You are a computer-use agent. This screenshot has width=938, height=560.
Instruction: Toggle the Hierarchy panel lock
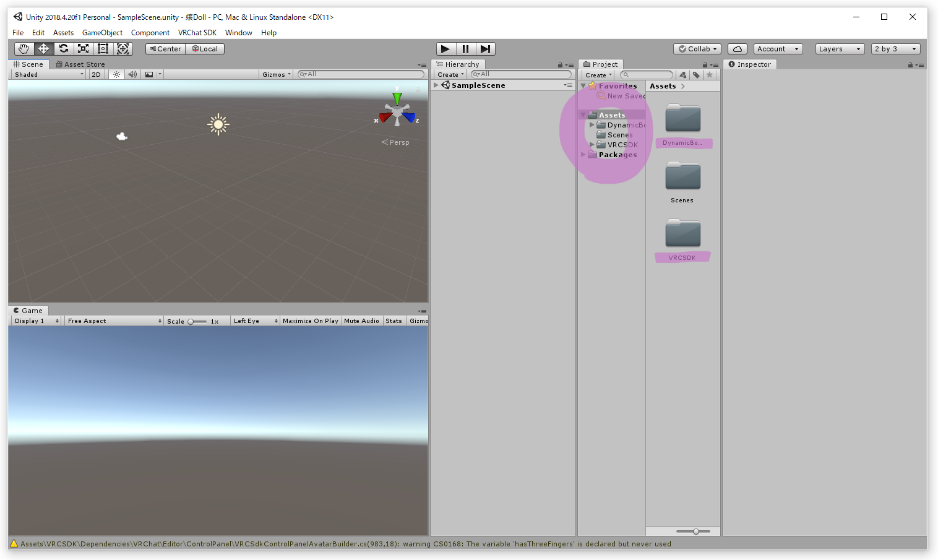[560, 65]
